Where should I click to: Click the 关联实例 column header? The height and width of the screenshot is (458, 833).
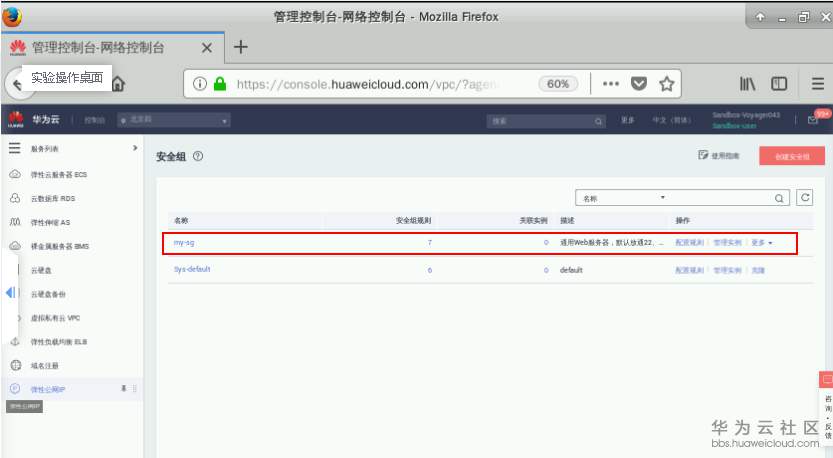click(533, 220)
